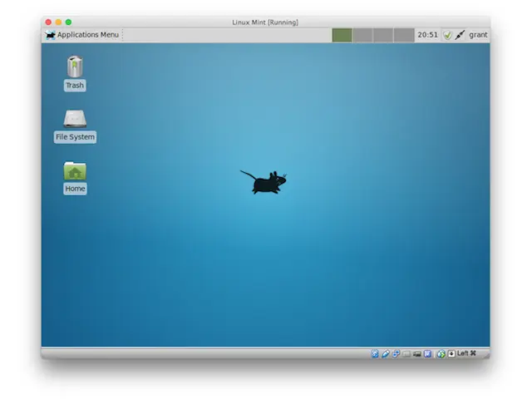This screenshot has width=532, height=399.
Task: Select the File System drive icon
Action: pos(75,118)
